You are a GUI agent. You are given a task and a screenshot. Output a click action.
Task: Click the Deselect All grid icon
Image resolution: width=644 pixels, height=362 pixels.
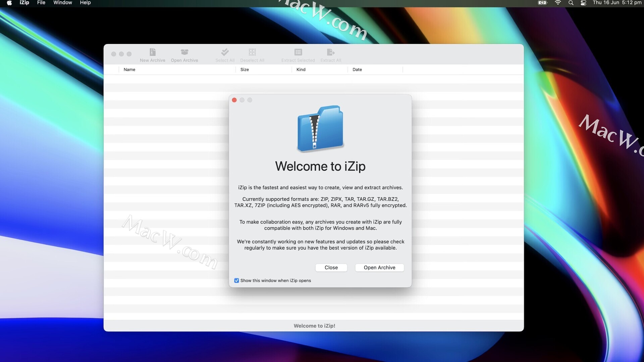point(252,52)
